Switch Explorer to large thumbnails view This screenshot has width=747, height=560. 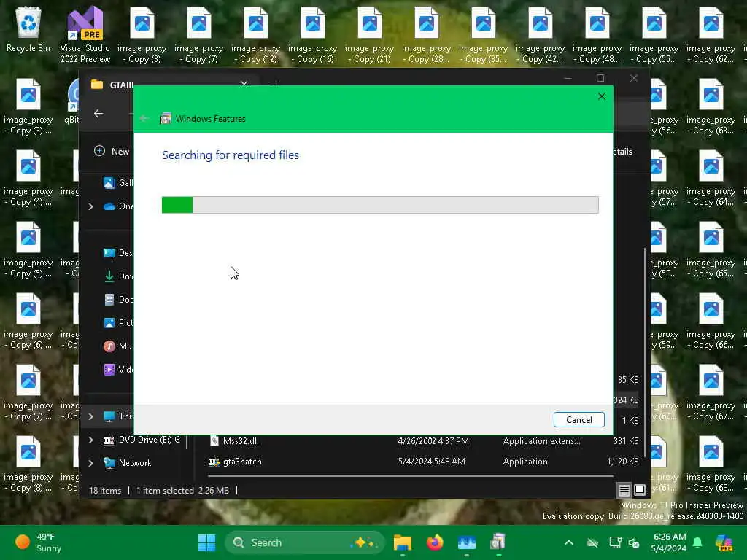point(640,489)
